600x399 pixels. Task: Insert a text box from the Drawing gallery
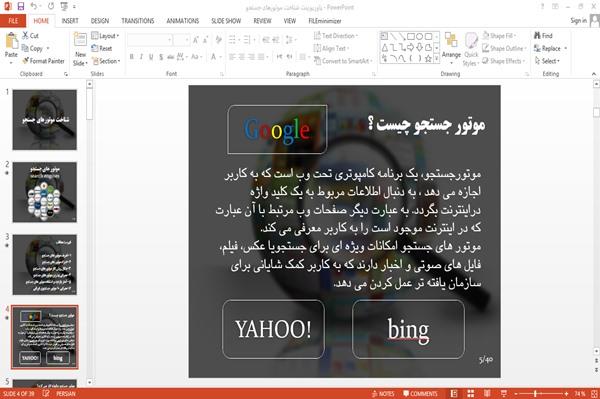384,36
